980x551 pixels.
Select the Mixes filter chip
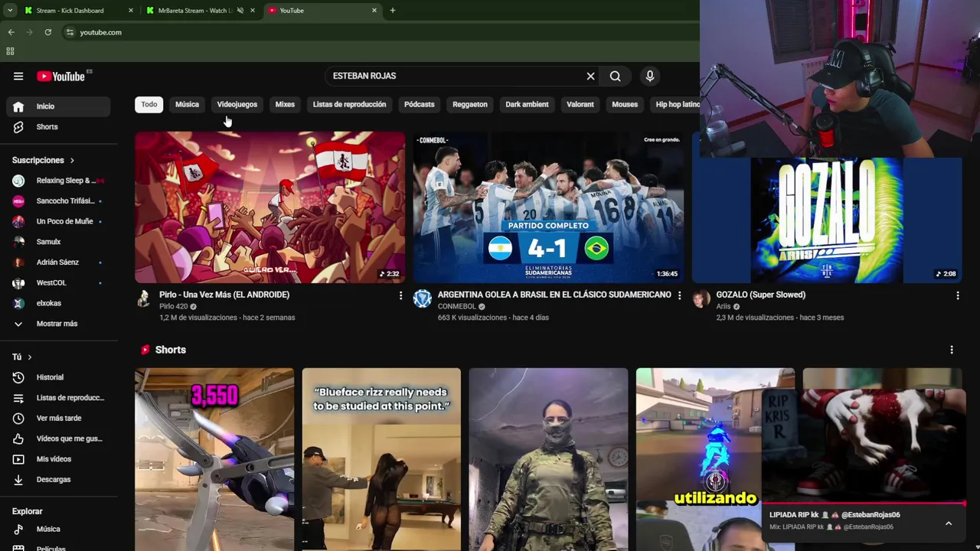click(285, 104)
